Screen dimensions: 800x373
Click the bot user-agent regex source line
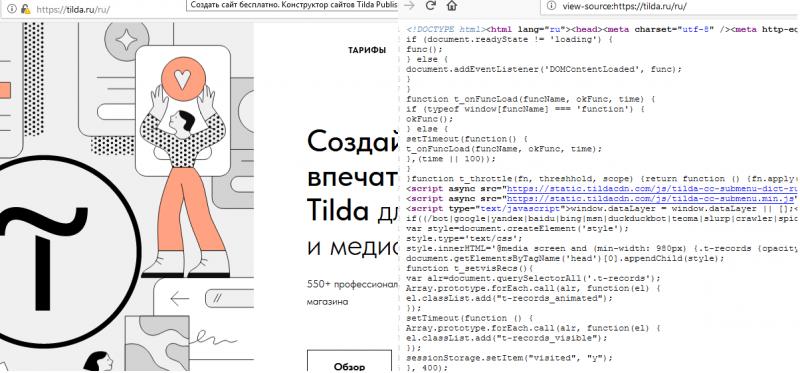[602, 218]
